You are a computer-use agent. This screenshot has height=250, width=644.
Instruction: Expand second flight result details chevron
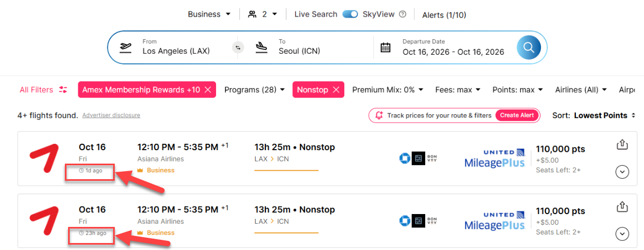[x=622, y=234]
